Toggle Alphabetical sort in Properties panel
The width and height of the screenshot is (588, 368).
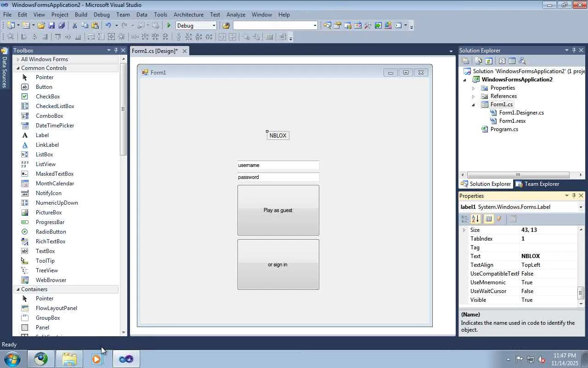475,219
